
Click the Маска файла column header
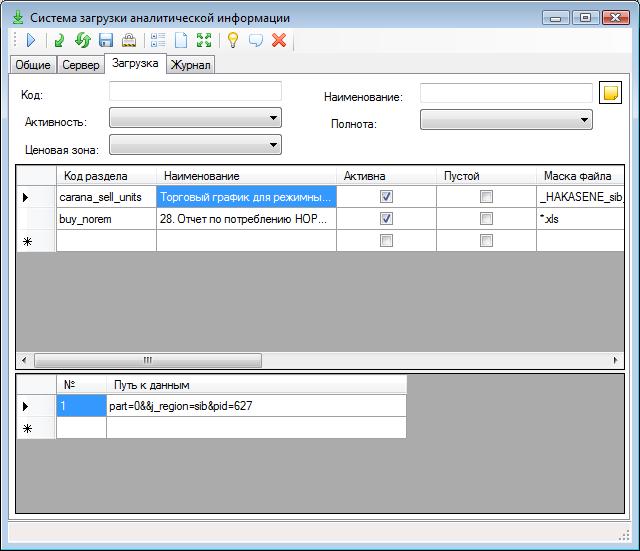coord(580,176)
